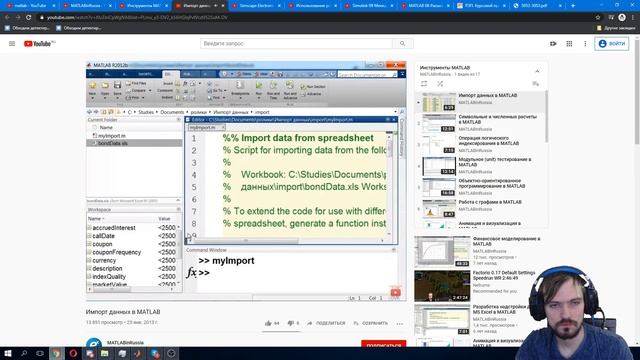The width and height of the screenshot is (640, 360).
Task: Open Операция логического индексирования playlist item
Action: [x=480, y=144]
